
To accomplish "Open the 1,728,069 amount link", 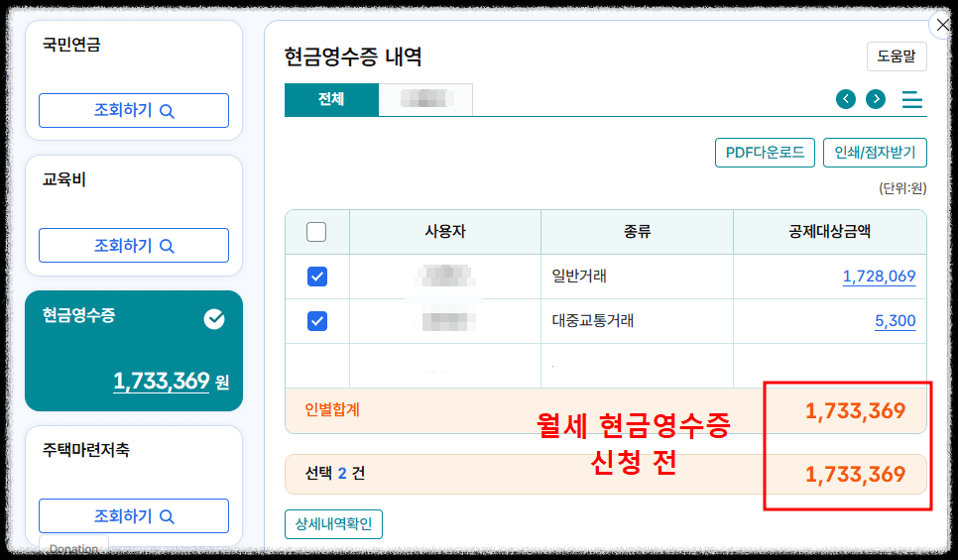I will (x=880, y=276).
